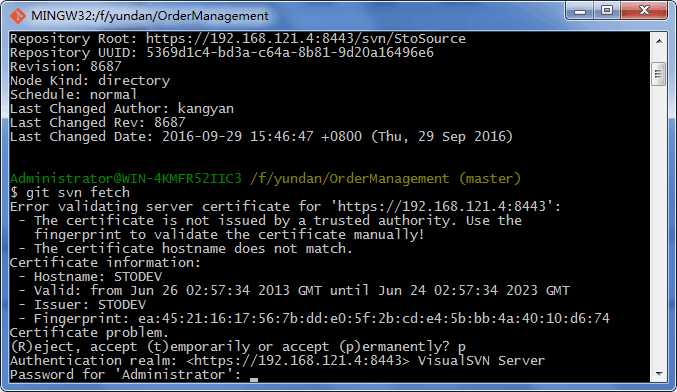Click the vertical scrollbar thumb
This screenshot has height=392, width=677.
[x=658, y=74]
